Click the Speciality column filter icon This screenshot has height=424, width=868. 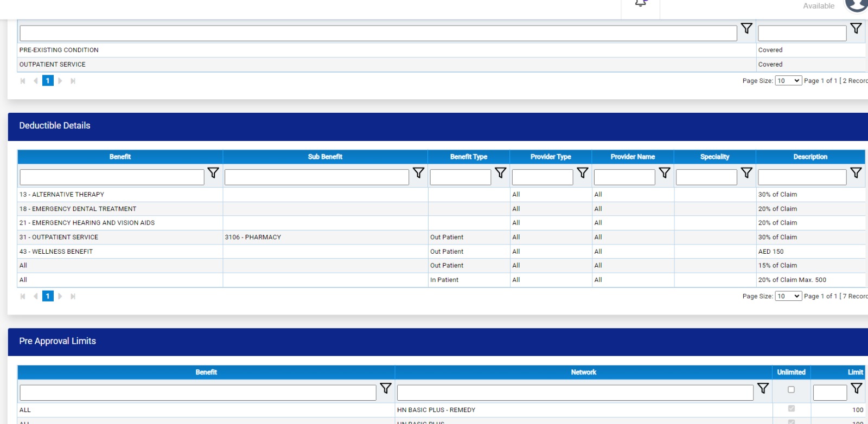coord(746,173)
